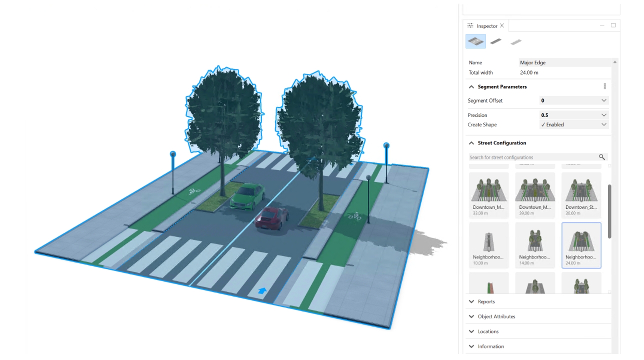
Task: Expand the Information section
Action: (x=471, y=346)
